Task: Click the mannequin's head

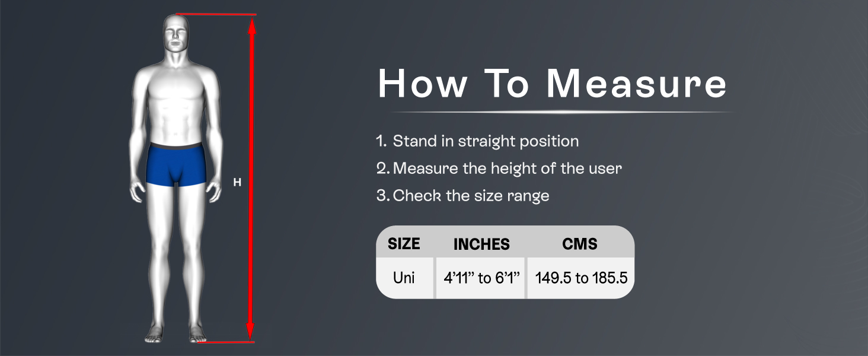Action: (175, 37)
